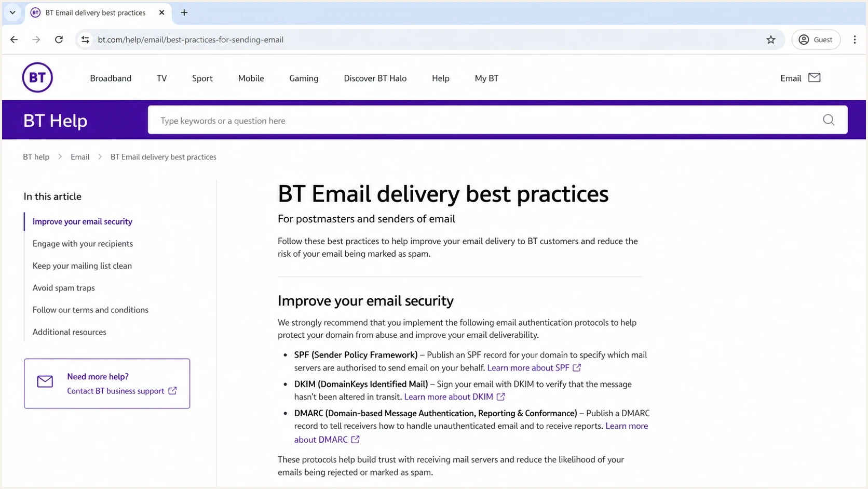
Task: Click external link icon after about DMARC
Action: pyautogui.click(x=355, y=439)
